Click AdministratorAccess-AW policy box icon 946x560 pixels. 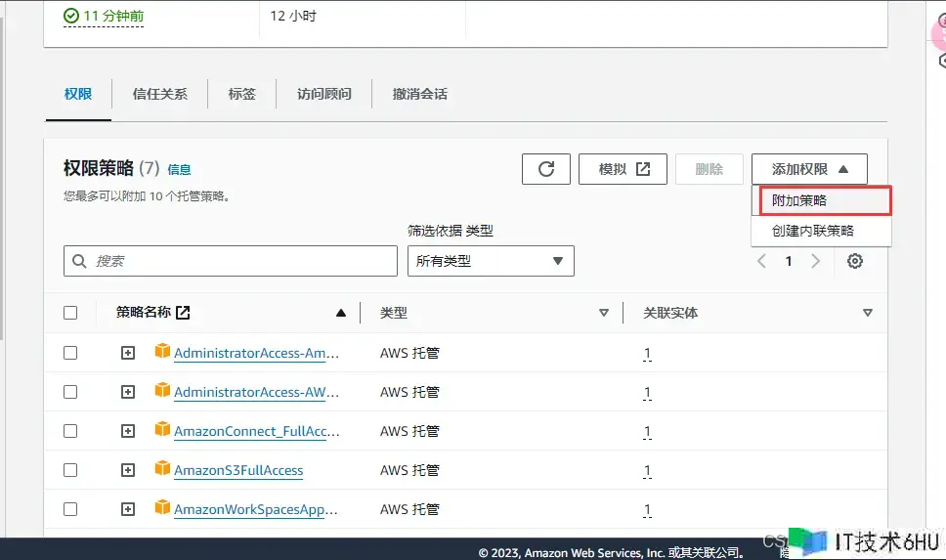(x=162, y=390)
